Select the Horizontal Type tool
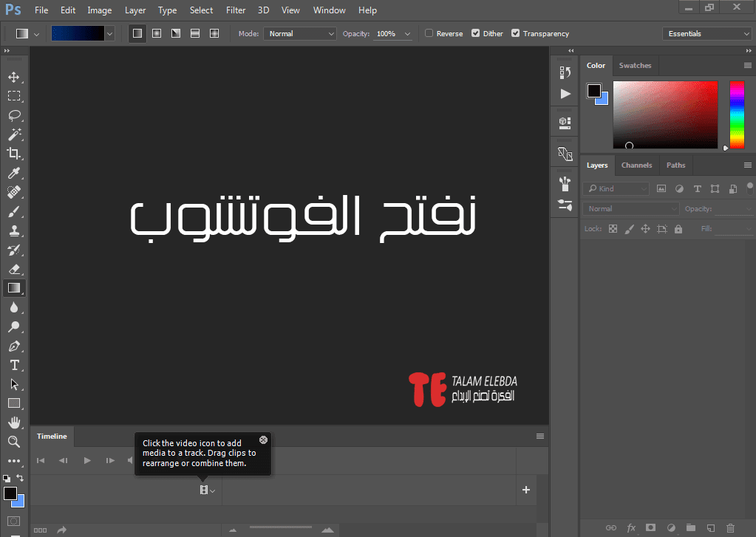Screen dimensions: 756x537 point(14,365)
